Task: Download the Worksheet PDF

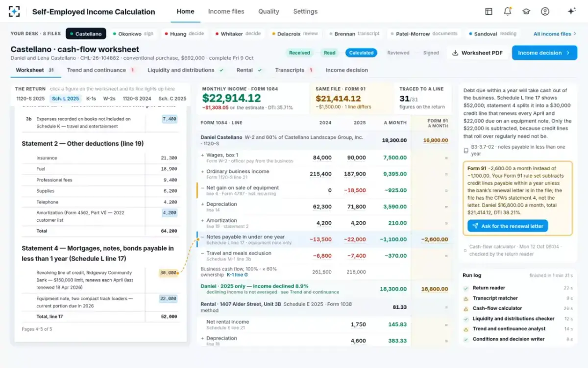Action: (x=477, y=53)
